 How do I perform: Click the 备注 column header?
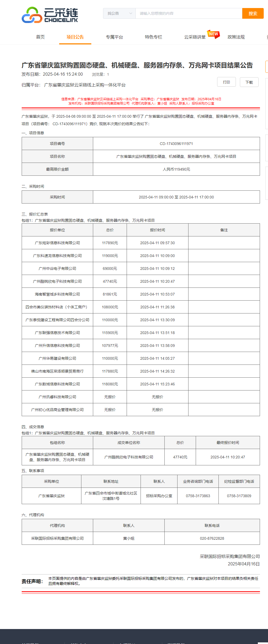point(224,230)
